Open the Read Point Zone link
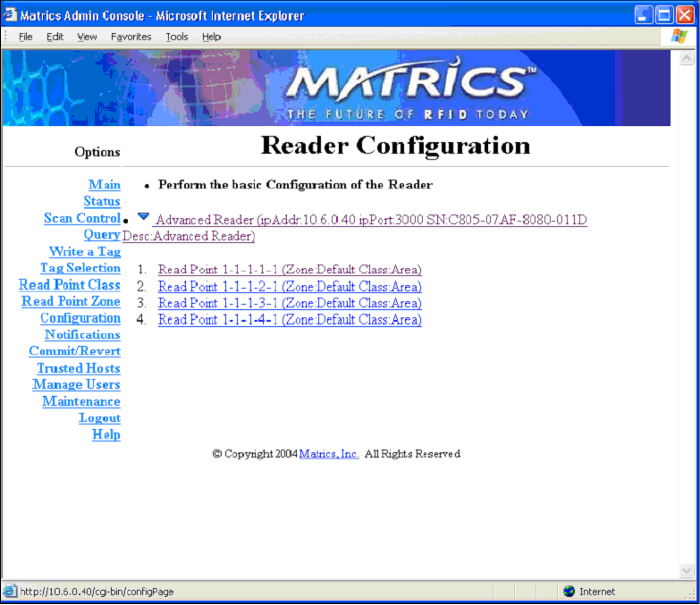 point(71,302)
